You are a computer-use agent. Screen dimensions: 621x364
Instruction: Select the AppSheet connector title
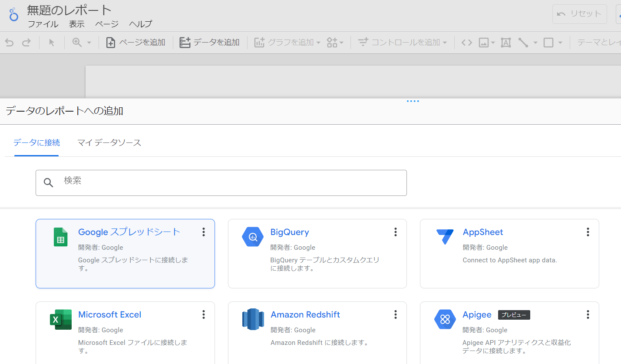pos(483,232)
